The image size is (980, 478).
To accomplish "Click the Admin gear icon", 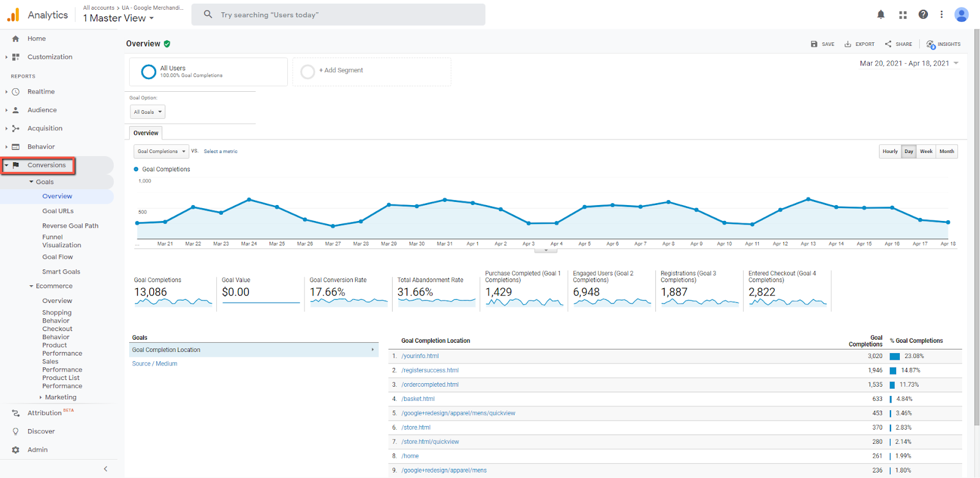I will 15,450.
